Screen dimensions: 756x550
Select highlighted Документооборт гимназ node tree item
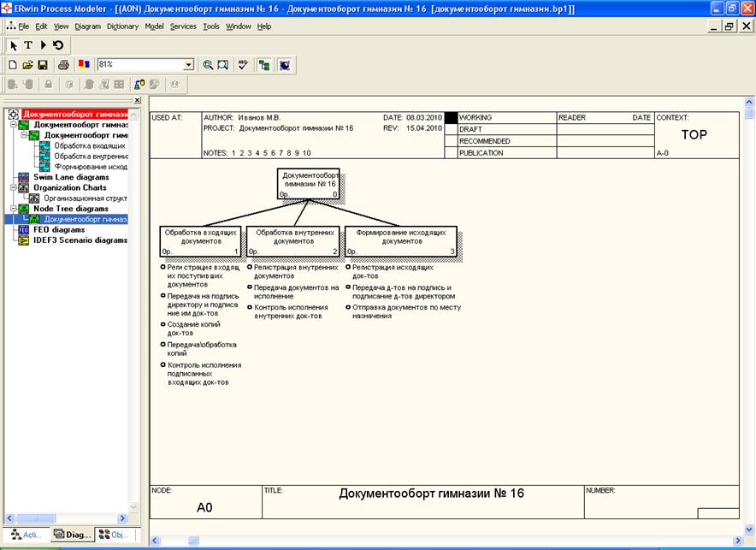pyautogui.click(x=86, y=219)
